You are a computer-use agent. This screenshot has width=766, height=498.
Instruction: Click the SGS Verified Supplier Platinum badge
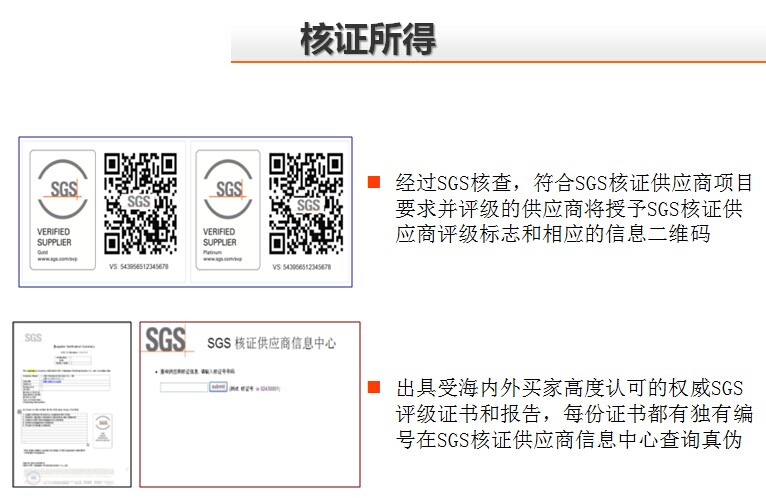(x=228, y=210)
